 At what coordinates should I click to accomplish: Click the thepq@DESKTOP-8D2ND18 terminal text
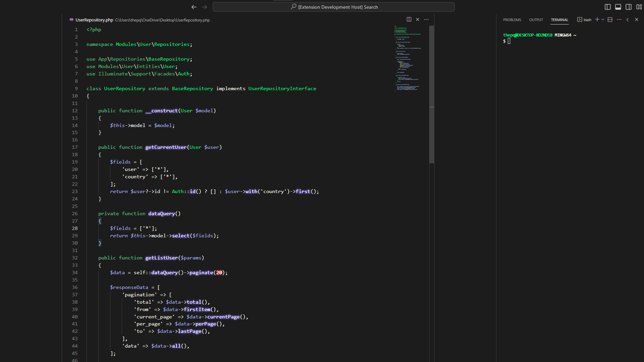click(528, 35)
